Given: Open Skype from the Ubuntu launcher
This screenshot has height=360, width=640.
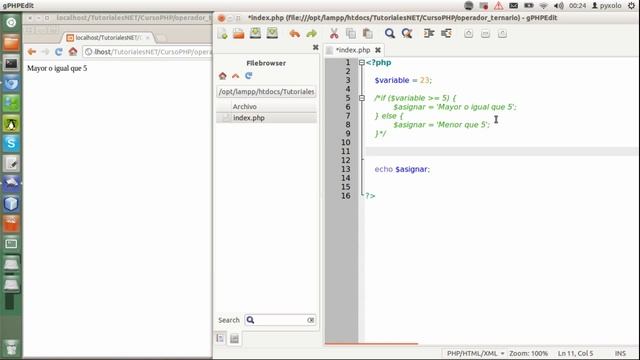Looking at the screenshot, I should (11, 143).
